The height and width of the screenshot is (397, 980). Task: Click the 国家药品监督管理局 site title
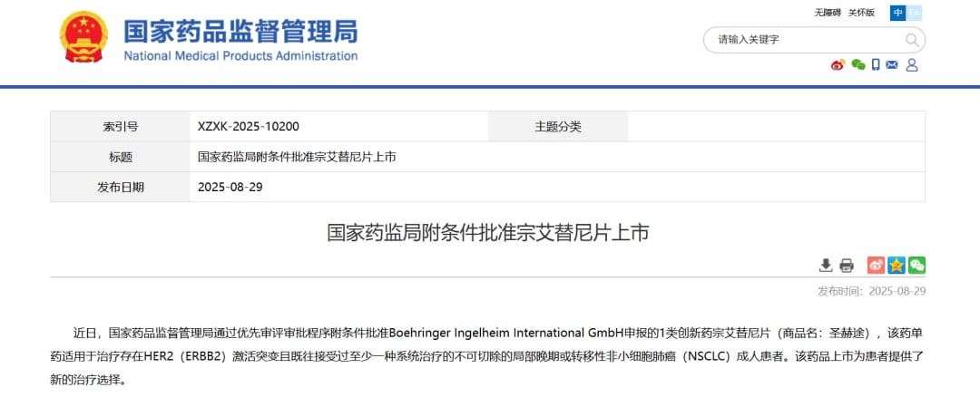[240, 31]
